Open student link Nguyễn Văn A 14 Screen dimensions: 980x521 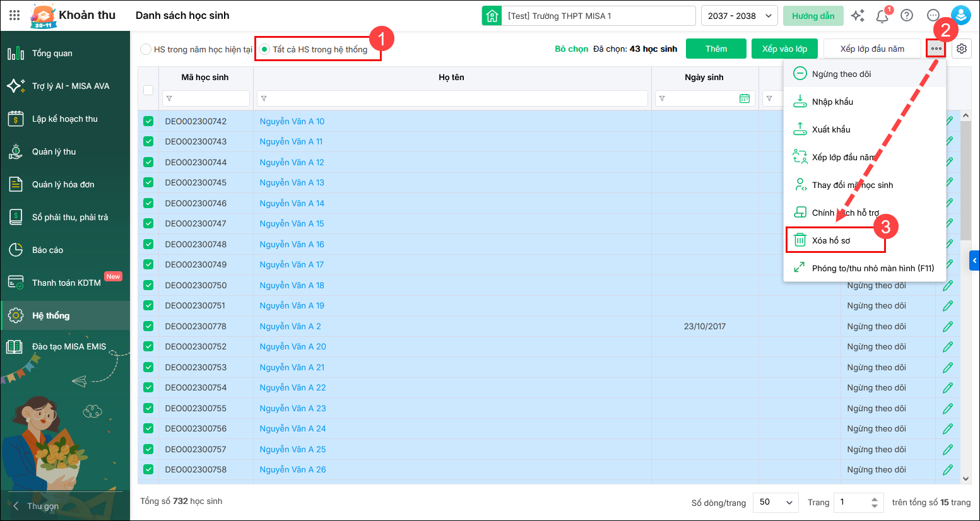292,203
